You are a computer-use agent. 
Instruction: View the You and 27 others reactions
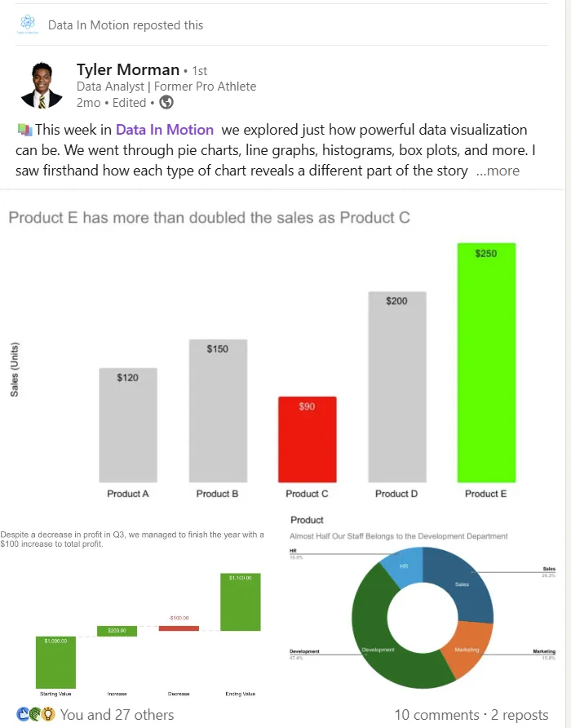(117, 715)
